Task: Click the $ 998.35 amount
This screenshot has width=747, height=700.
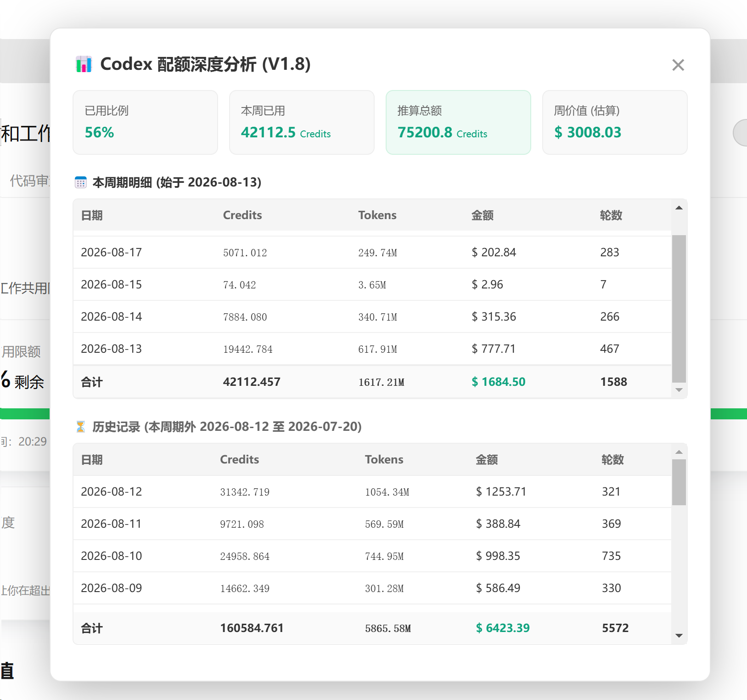Action: tap(498, 556)
